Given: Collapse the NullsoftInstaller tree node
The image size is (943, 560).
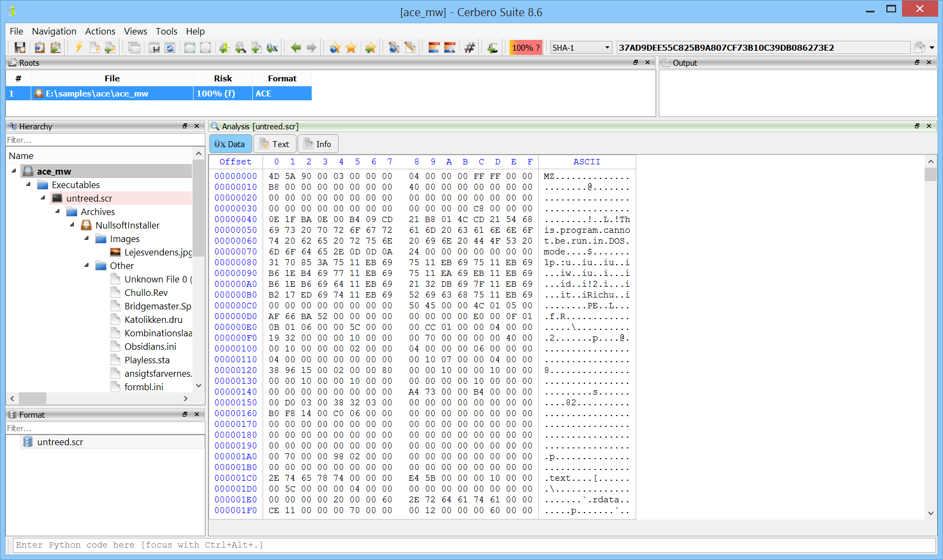Looking at the screenshot, I should pos(72,225).
